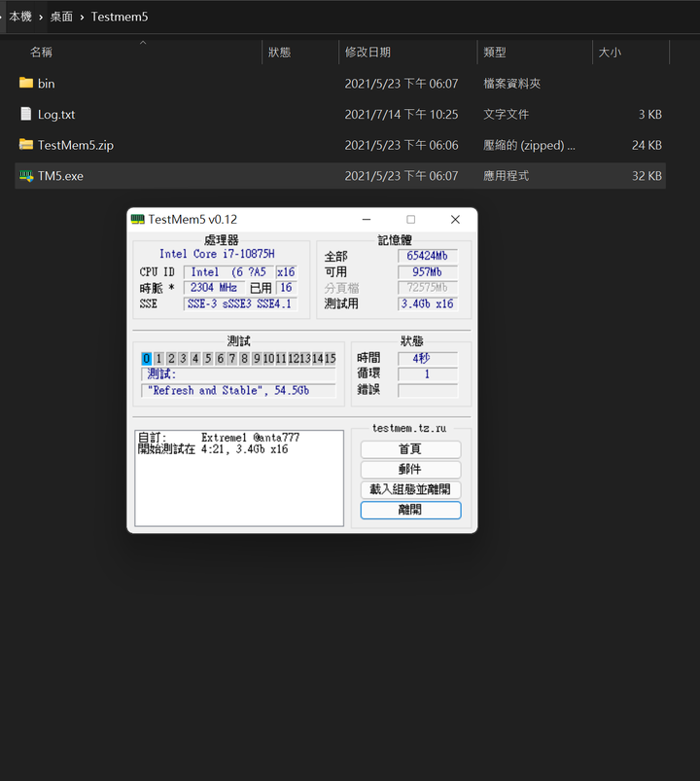The width and height of the screenshot is (700, 781).
Task: Click the 2304 MHz clock value
Action: pyautogui.click(x=214, y=287)
